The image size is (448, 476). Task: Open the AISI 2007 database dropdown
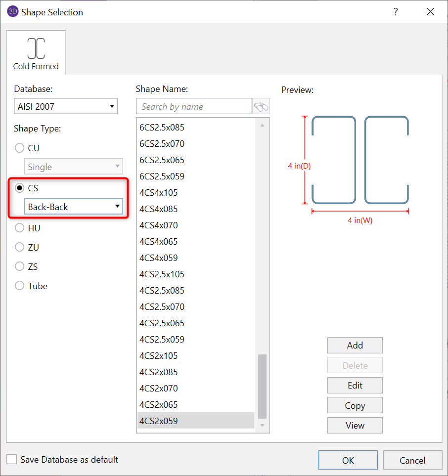click(65, 106)
